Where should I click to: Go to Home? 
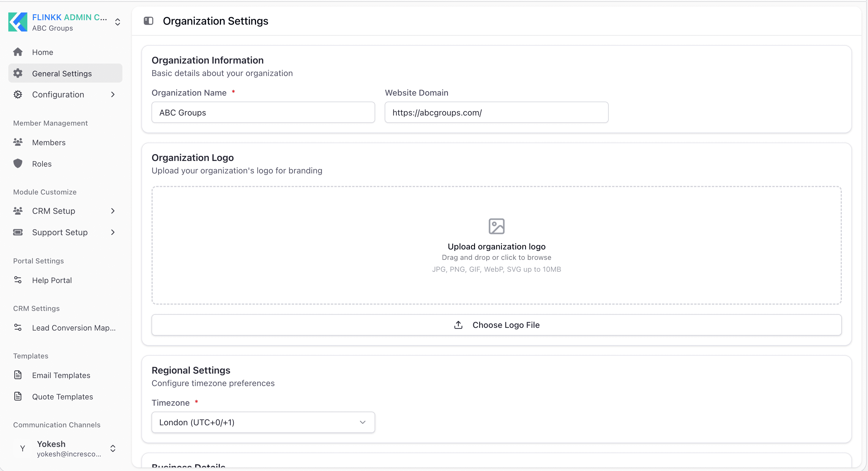click(x=65, y=52)
